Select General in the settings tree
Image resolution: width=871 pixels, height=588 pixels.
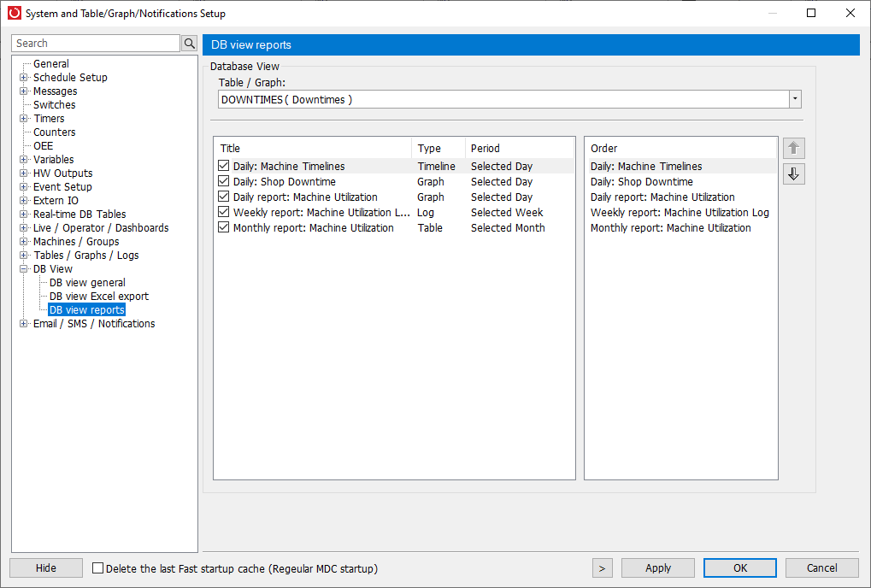(51, 64)
